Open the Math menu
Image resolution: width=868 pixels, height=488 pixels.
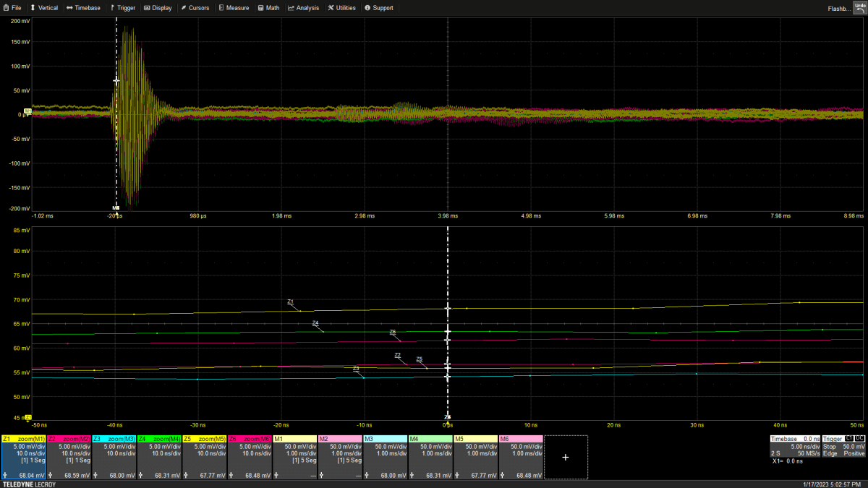(268, 8)
